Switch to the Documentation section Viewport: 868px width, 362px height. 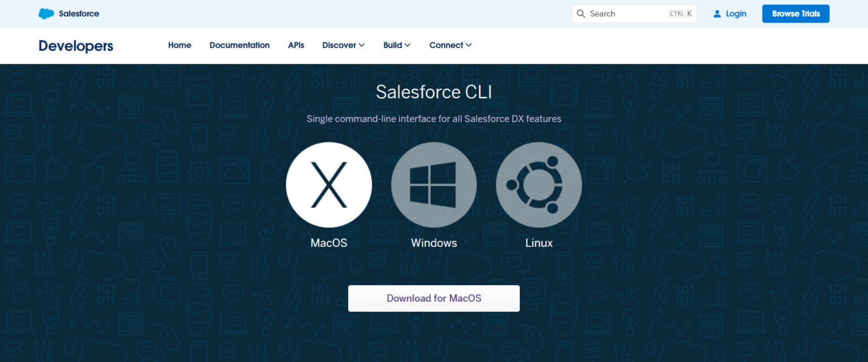(x=240, y=45)
